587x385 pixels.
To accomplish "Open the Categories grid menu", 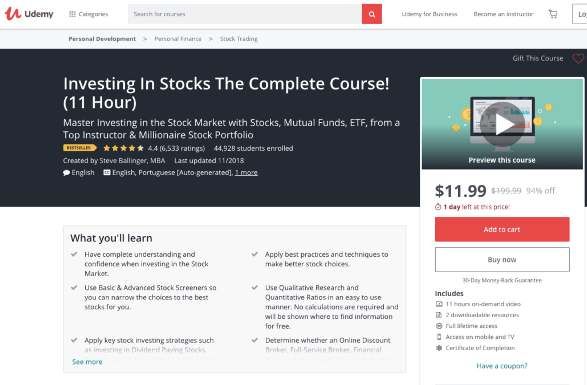I will pyautogui.click(x=89, y=14).
